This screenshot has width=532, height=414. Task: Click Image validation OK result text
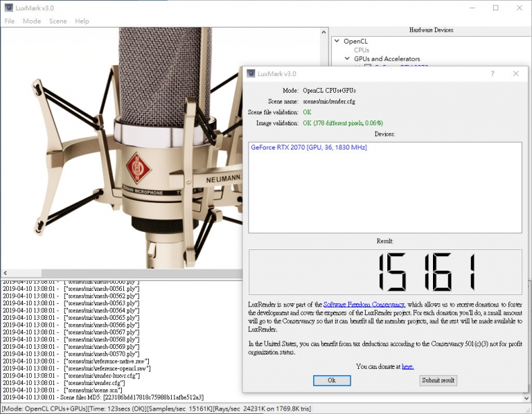point(343,123)
